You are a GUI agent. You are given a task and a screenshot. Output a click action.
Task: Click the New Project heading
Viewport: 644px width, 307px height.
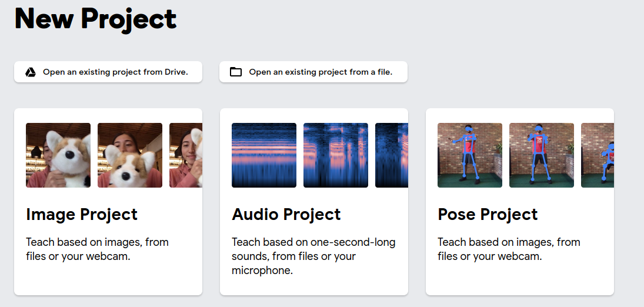[96, 18]
